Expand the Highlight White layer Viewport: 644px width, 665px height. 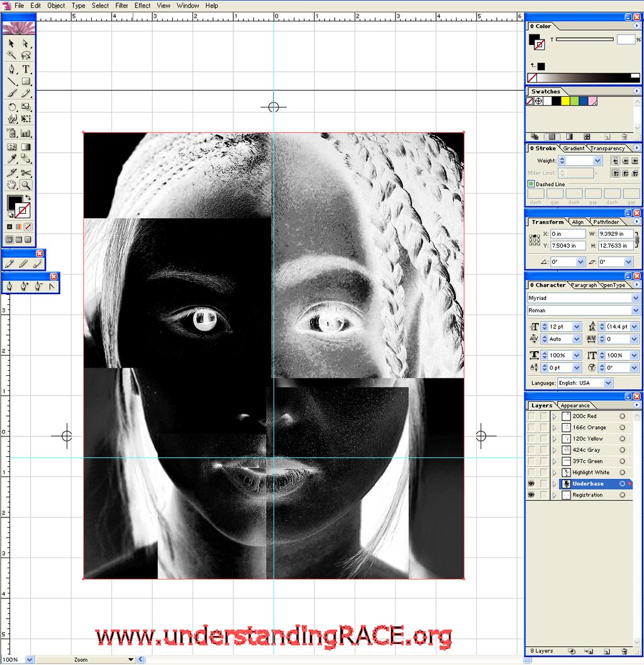(x=554, y=473)
